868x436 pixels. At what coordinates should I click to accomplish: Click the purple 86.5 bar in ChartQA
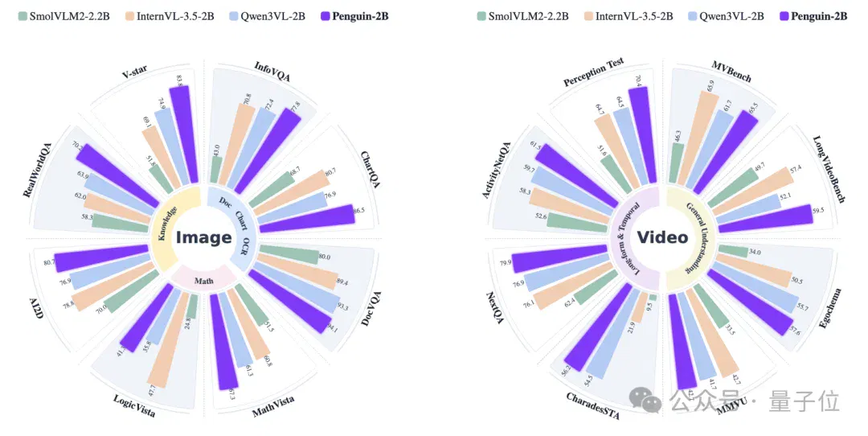[307, 219]
